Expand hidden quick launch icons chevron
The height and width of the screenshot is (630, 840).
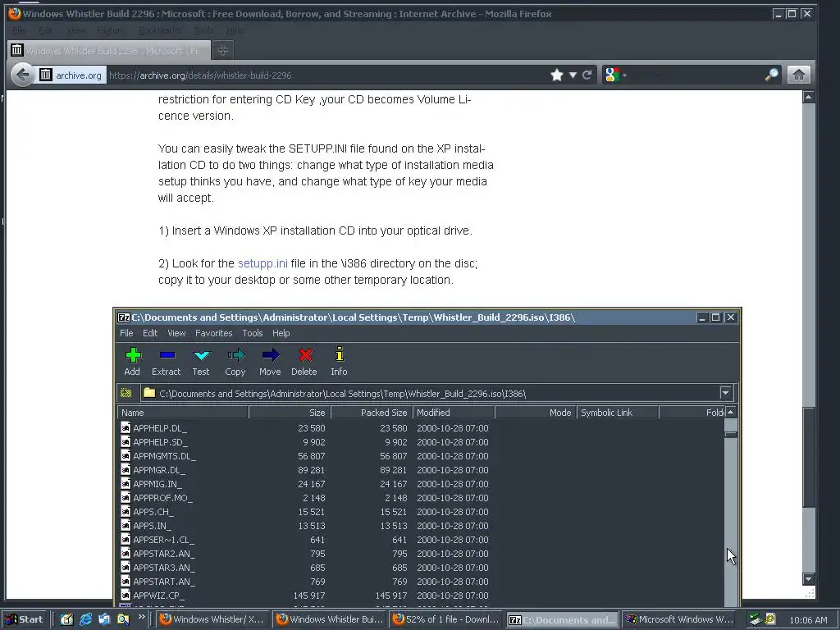point(141,617)
